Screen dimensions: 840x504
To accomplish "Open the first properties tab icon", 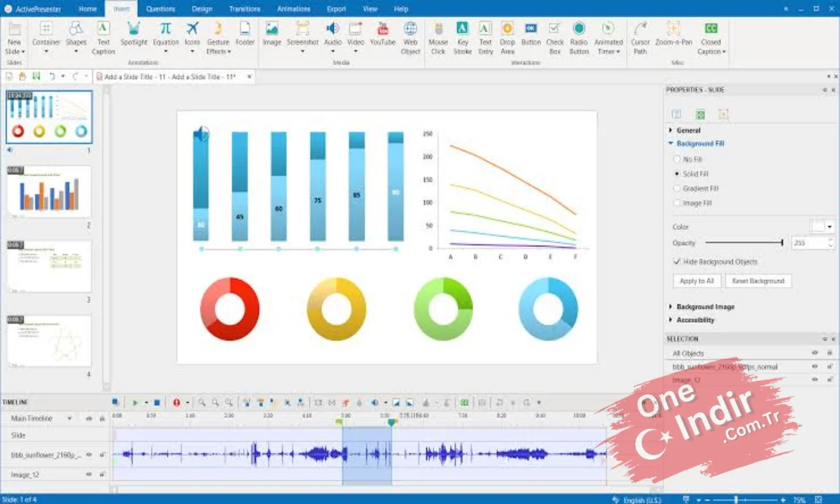I will [676, 114].
